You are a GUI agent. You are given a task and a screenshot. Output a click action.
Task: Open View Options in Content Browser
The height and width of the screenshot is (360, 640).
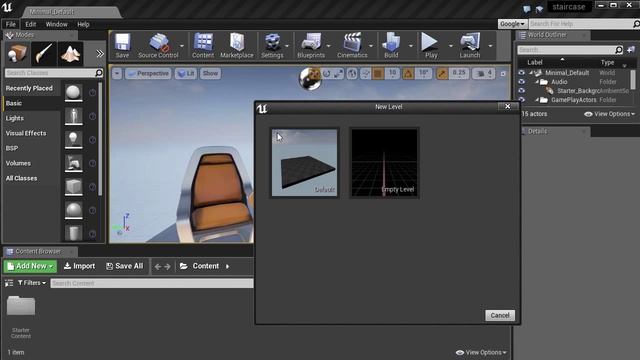(x=481, y=352)
